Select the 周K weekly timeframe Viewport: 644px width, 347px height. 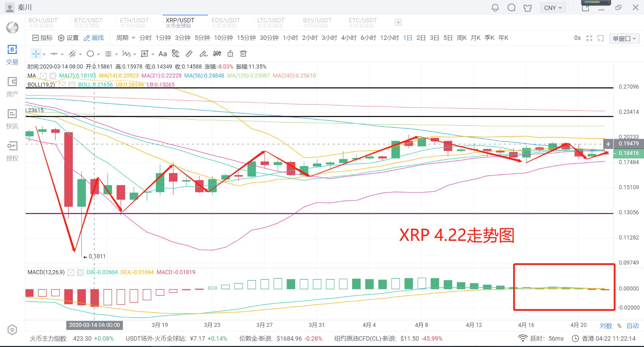[462, 38]
